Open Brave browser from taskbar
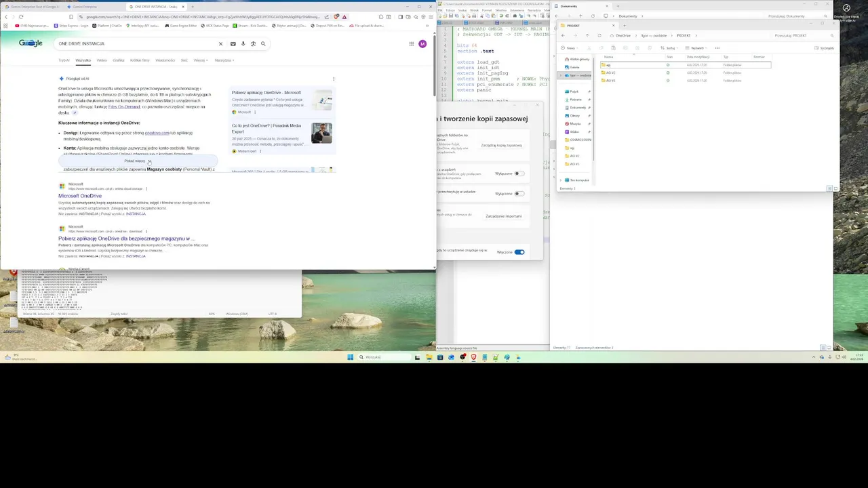Image resolution: width=868 pixels, height=488 pixels. pos(473,357)
